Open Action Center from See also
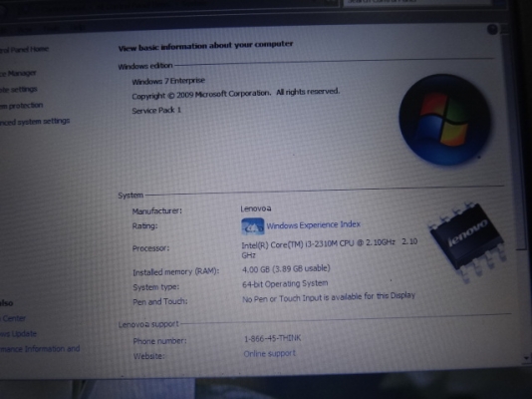Screen dimensions: 532x399 13,318
